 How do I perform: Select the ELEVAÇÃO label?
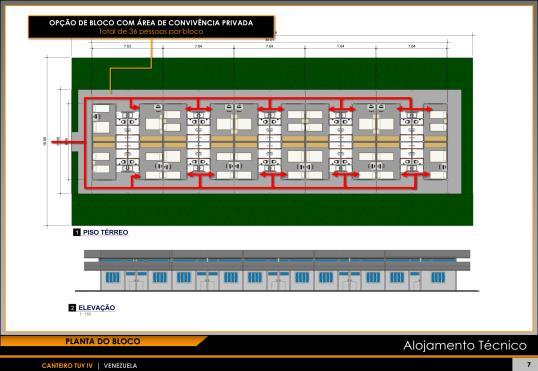[97, 308]
